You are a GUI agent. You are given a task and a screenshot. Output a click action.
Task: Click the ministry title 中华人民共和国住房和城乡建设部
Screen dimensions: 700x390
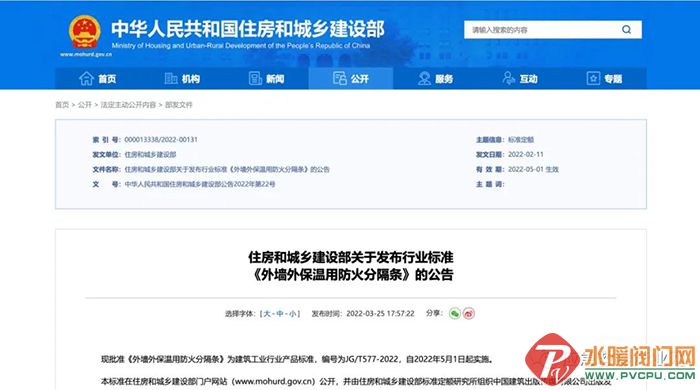pos(248,29)
